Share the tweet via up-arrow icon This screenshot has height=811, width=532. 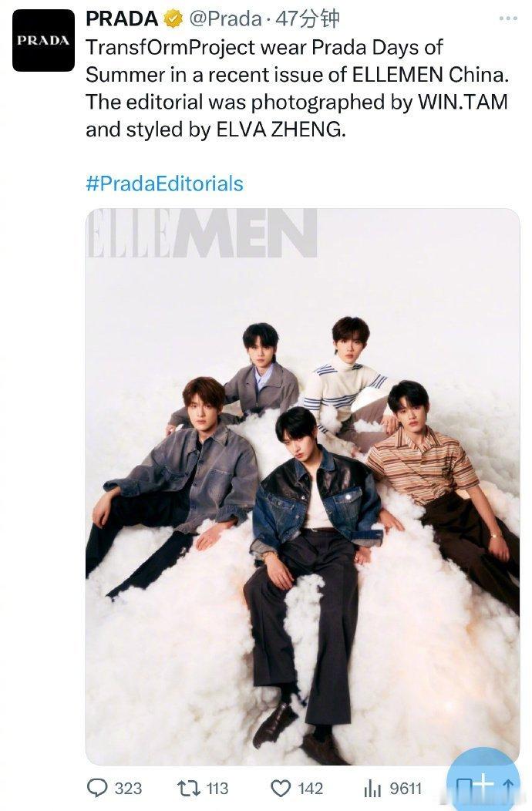509,787
